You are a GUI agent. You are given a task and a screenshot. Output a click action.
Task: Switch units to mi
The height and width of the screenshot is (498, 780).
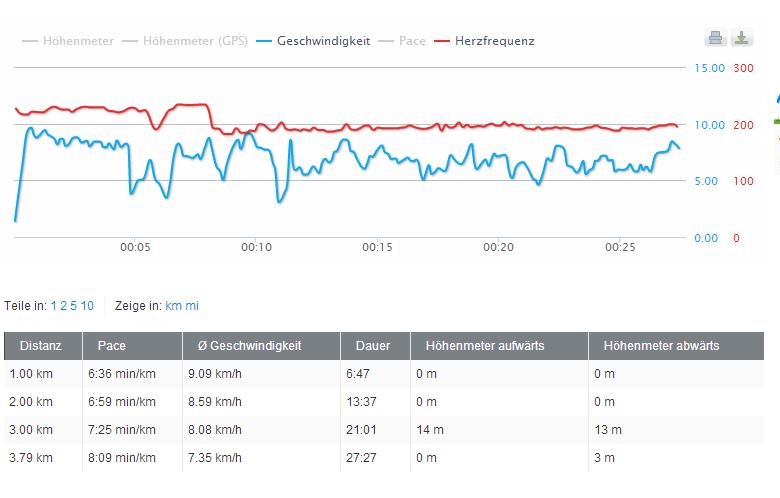(x=192, y=306)
